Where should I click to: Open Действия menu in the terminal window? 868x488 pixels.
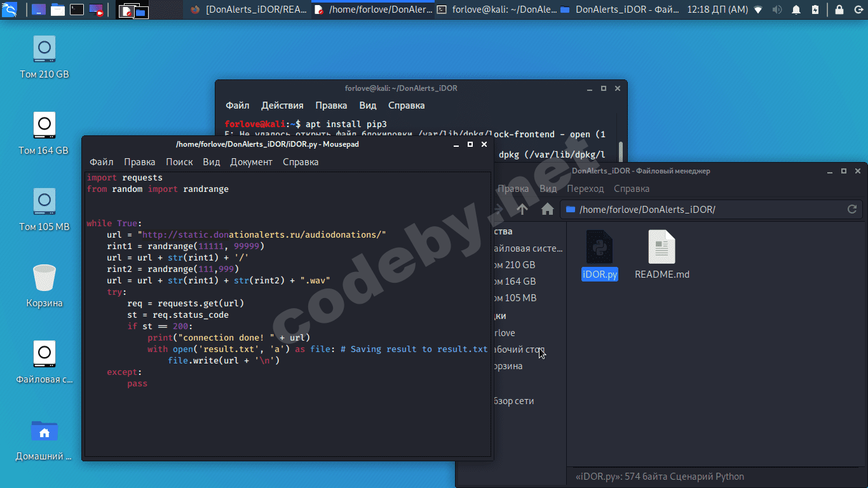click(283, 105)
